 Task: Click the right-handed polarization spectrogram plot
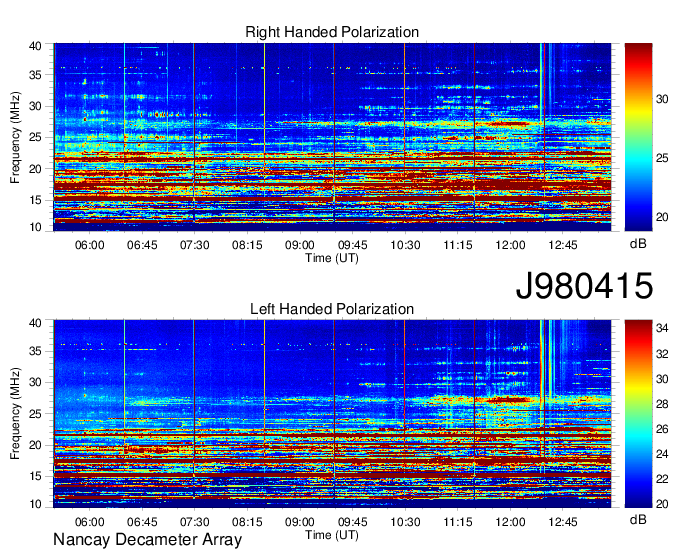click(x=332, y=137)
